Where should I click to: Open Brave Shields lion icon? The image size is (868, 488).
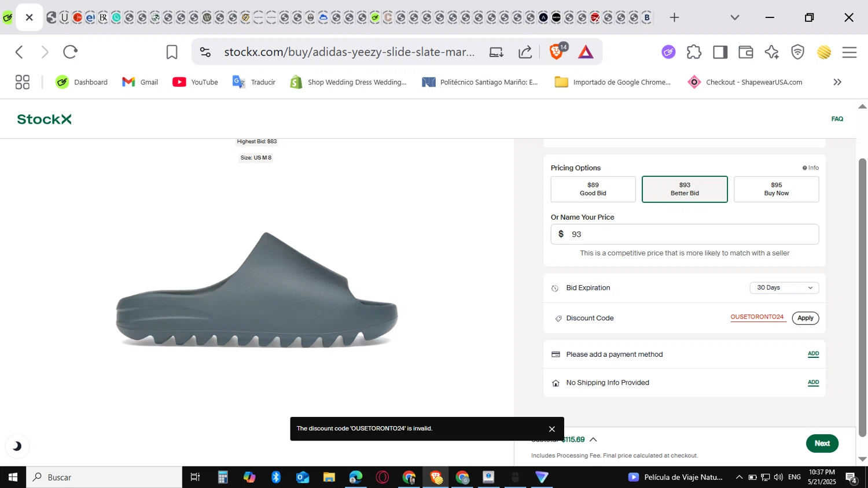[556, 52]
